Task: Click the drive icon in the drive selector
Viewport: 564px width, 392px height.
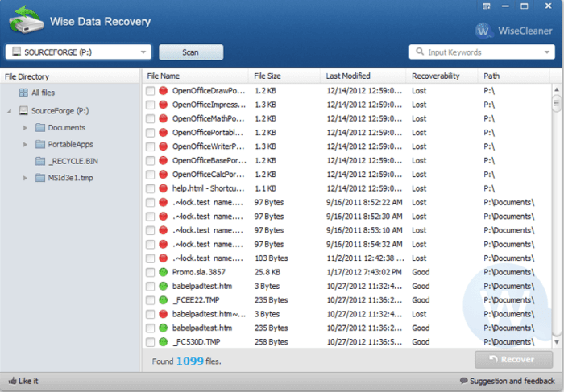Action: (x=17, y=52)
